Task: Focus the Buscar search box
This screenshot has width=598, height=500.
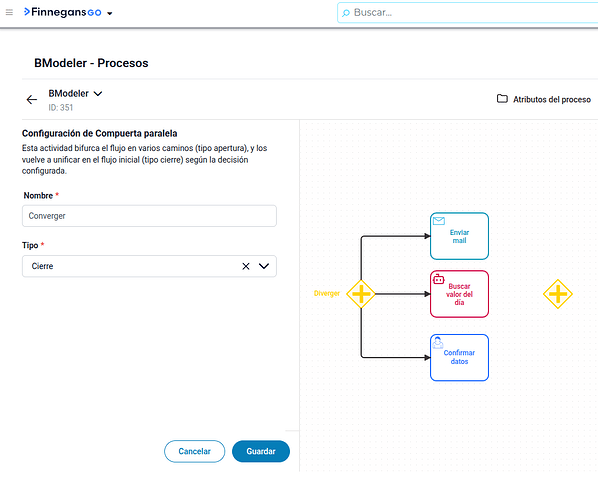Action: pos(468,13)
